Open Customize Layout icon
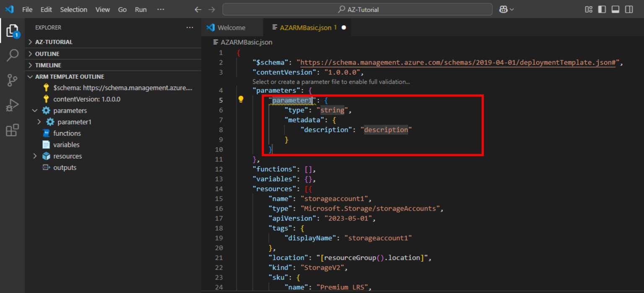 (x=589, y=9)
